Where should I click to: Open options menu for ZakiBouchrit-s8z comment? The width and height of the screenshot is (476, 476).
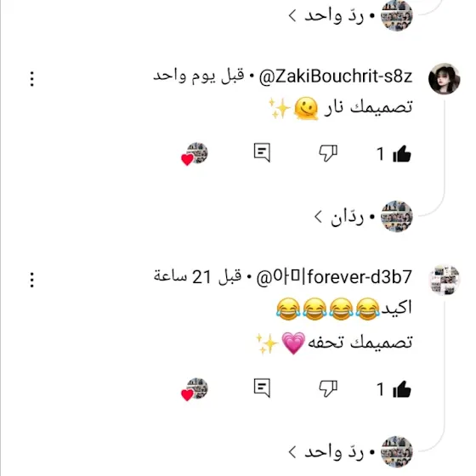[32, 79]
